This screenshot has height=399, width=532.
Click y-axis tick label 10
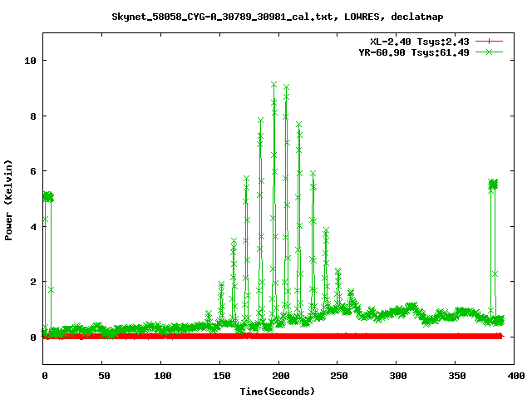point(30,61)
